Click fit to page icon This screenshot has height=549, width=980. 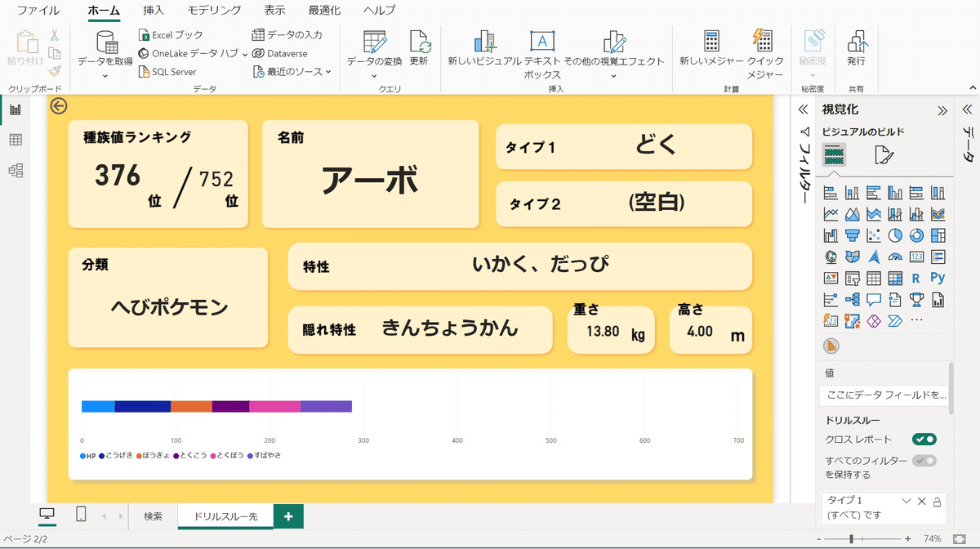(x=959, y=539)
